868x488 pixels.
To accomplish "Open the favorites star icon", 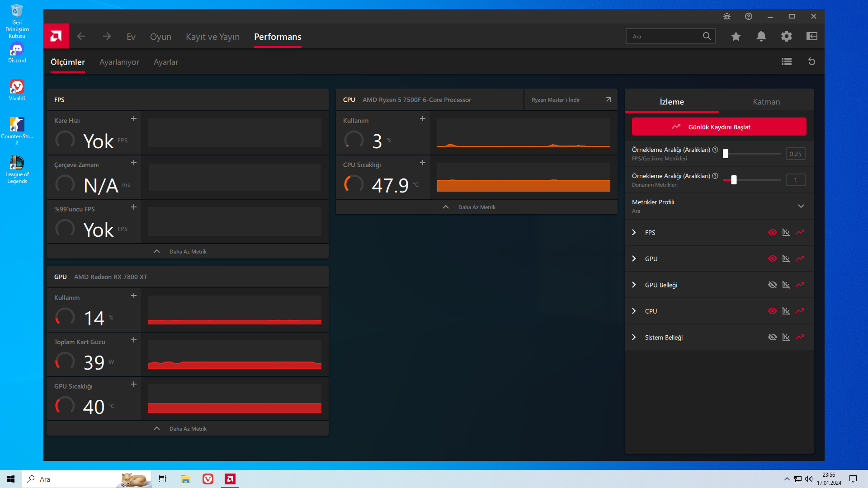I will pyautogui.click(x=736, y=36).
